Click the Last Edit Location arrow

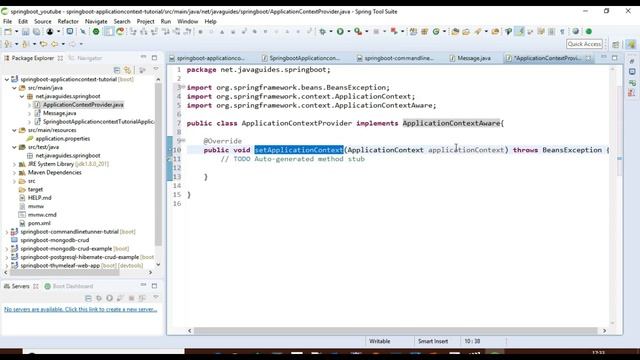coord(43,44)
